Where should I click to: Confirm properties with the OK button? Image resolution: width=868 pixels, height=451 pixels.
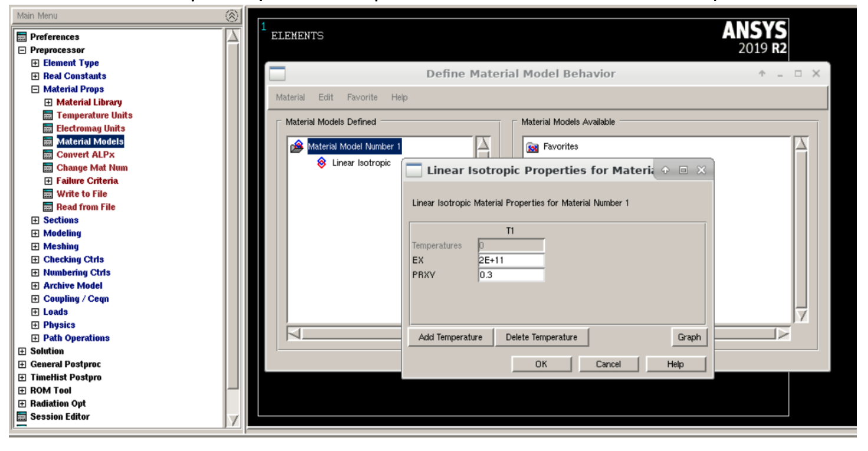tap(541, 364)
